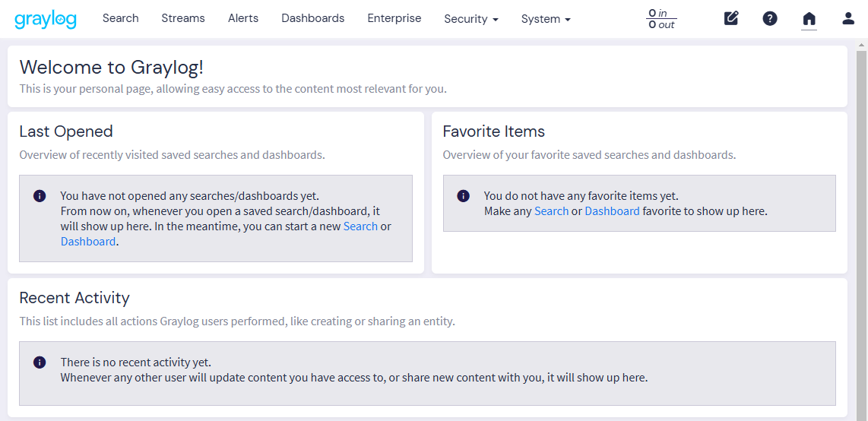Follow the Dashboard link in Favorite Items
The height and width of the screenshot is (421, 868).
[x=612, y=211]
